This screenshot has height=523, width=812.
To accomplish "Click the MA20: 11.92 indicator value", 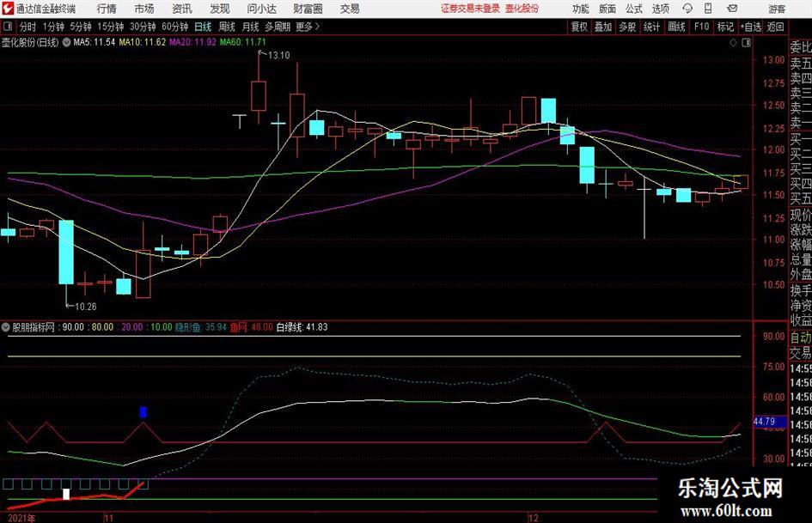I will tap(192, 42).
